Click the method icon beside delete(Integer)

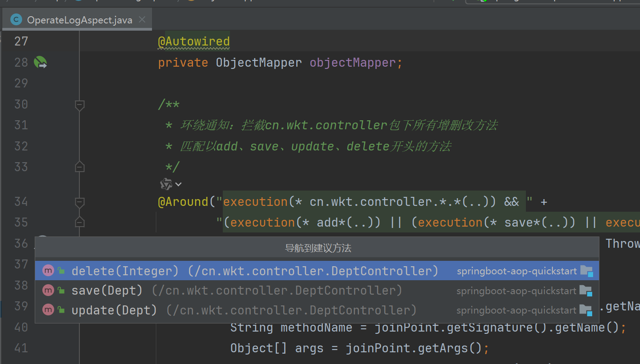pos(48,271)
